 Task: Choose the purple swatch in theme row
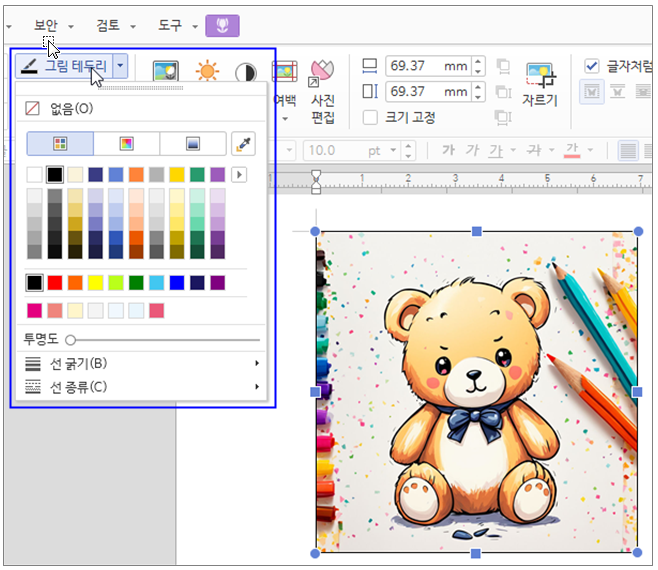point(217,175)
